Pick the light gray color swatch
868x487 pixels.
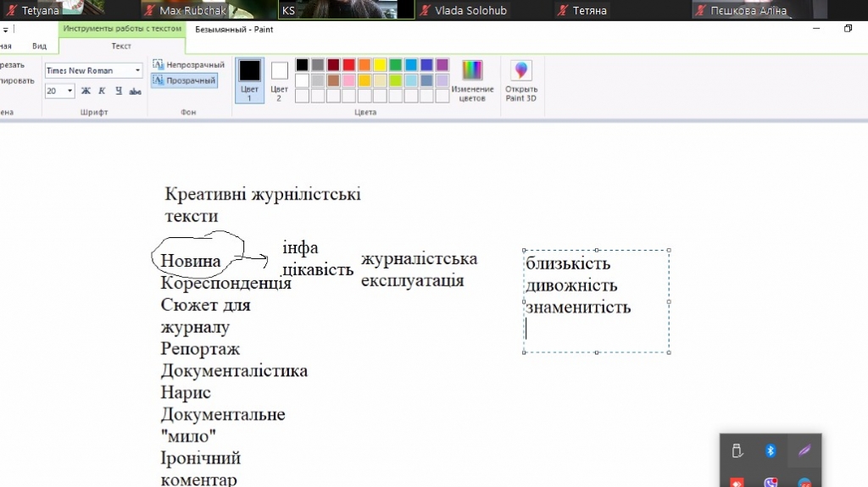pyautogui.click(x=317, y=80)
